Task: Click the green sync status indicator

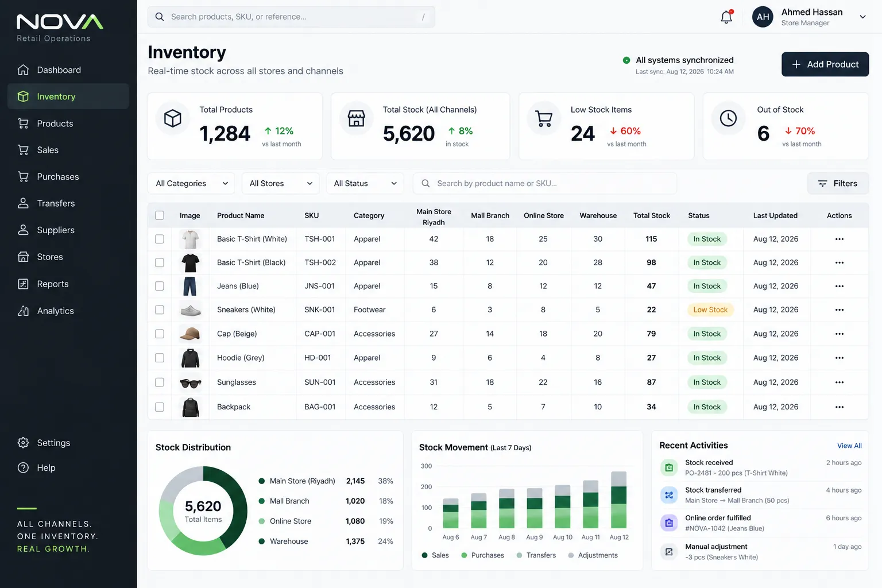Action: [626, 60]
